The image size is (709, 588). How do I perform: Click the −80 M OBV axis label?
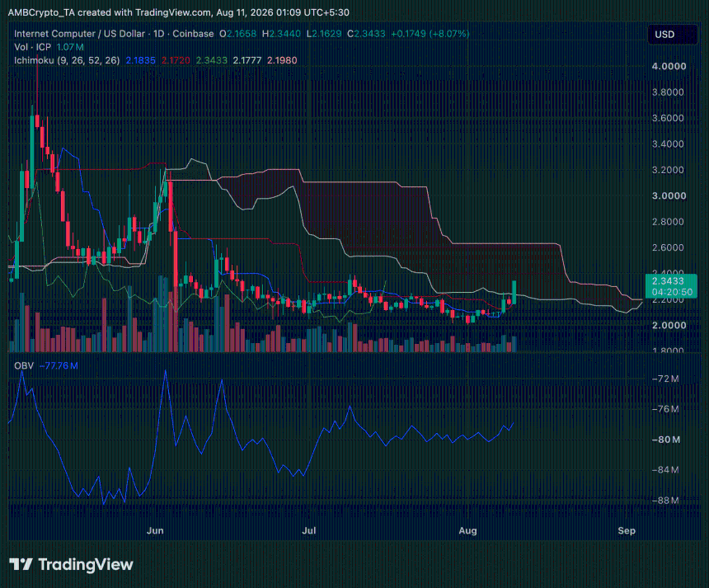(x=665, y=440)
